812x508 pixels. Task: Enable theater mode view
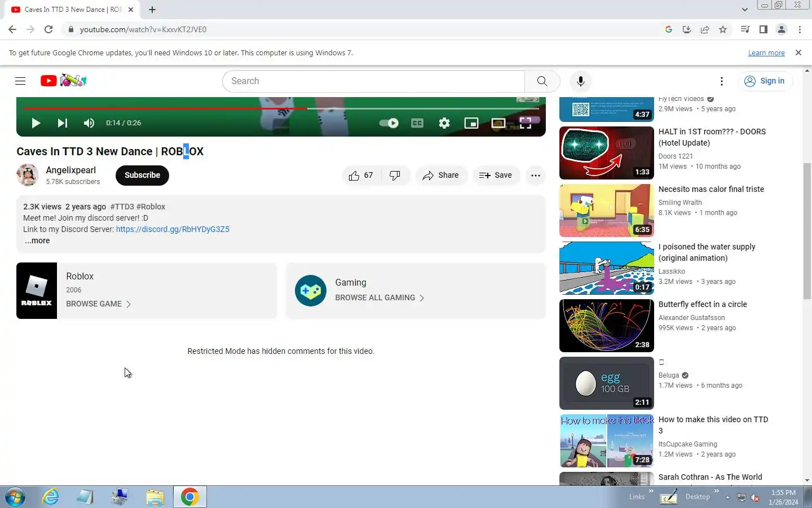498,123
